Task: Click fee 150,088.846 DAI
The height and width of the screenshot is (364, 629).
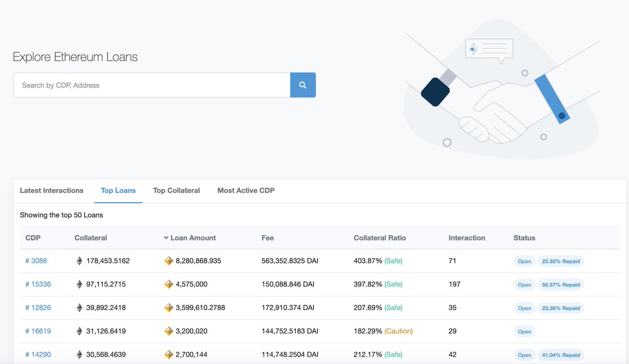Action: click(x=288, y=284)
